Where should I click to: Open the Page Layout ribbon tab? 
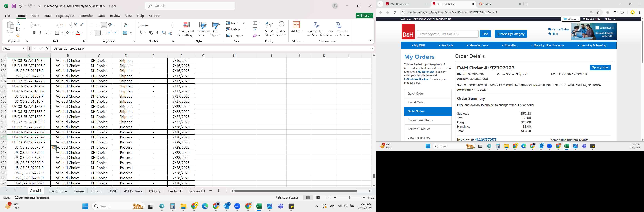point(65,16)
